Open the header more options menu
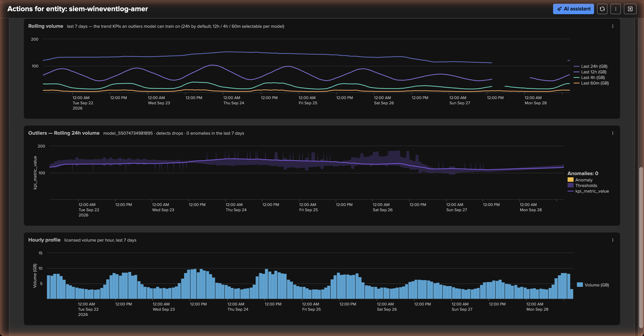Screen dimensions: 644x336 tap(615, 9)
